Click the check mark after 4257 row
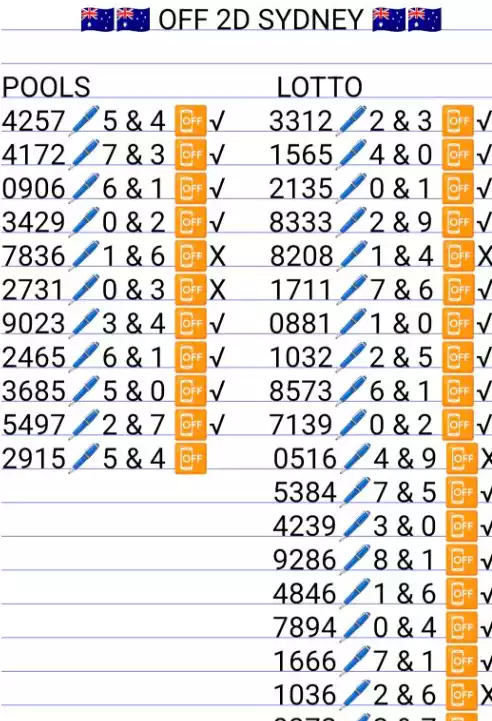The height and width of the screenshot is (721, 492). [217, 121]
